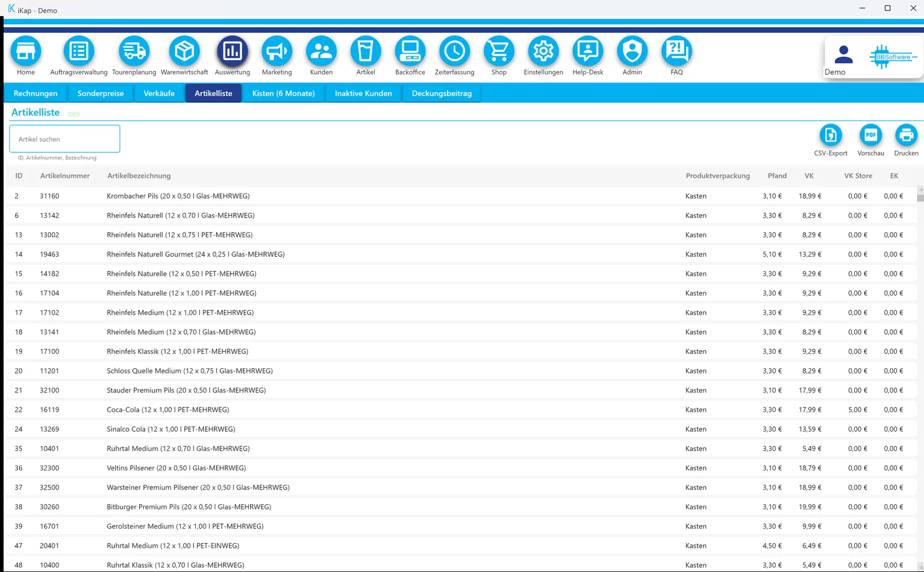
Task: Click the 4,50 € Pfand value
Action: click(x=772, y=546)
